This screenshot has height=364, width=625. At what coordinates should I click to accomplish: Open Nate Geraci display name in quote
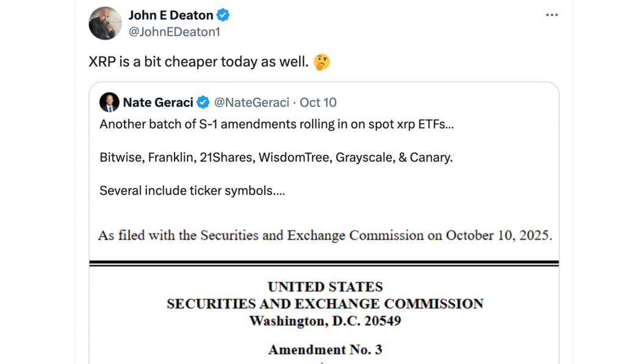158,102
